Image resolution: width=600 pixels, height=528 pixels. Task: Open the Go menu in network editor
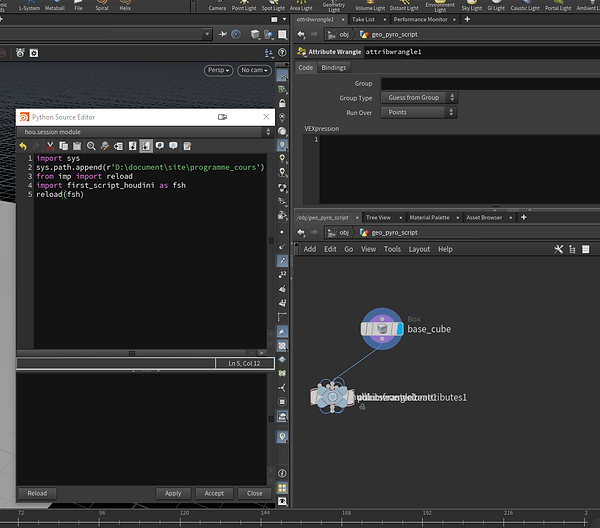[x=349, y=249]
